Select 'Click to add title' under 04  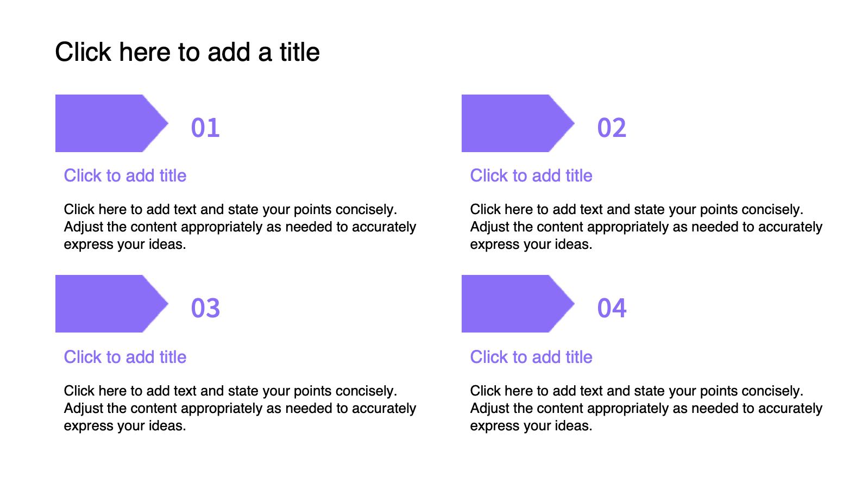[531, 357]
